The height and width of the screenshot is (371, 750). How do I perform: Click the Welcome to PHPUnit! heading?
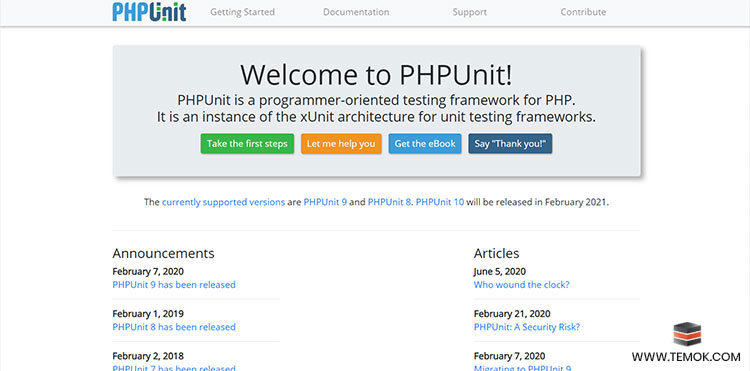(376, 75)
